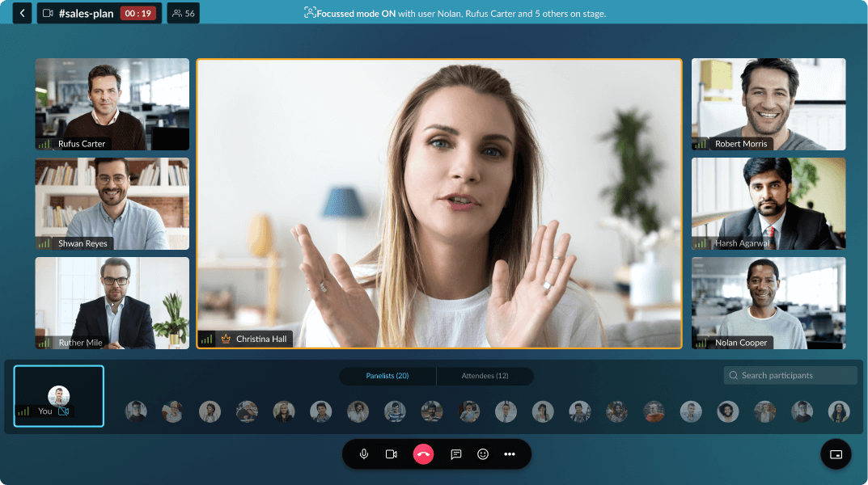Image resolution: width=868 pixels, height=485 pixels.
Task: Select Robert Morris' video tile
Action: tap(768, 104)
